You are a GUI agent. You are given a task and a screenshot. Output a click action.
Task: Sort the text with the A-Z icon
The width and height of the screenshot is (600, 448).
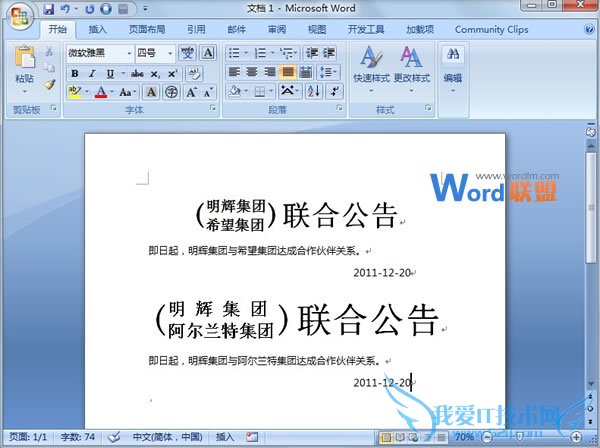[x=314, y=91]
